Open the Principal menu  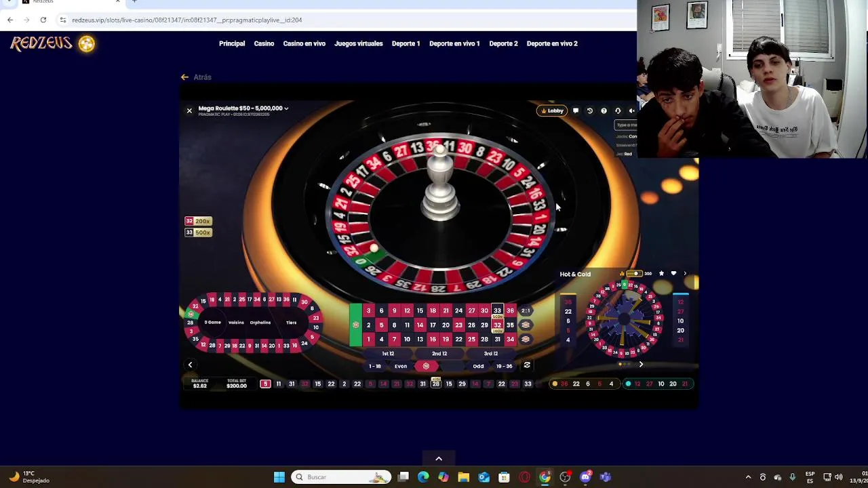(x=232, y=43)
